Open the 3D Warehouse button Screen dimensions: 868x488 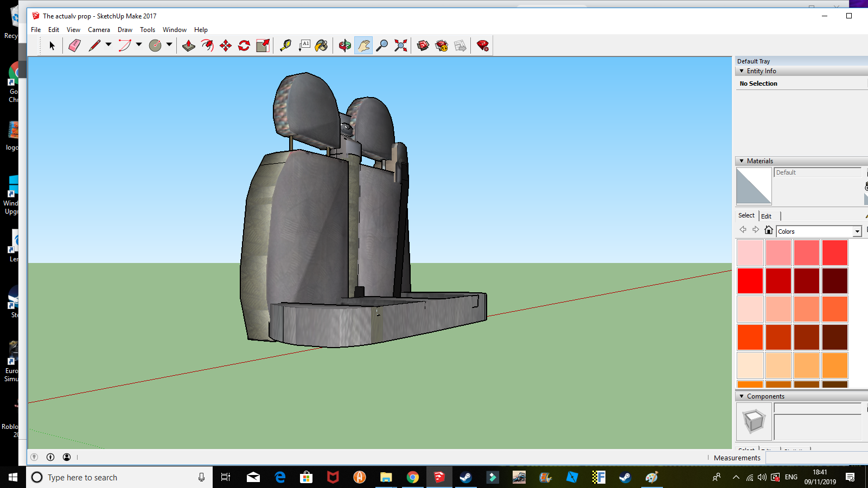(423, 46)
